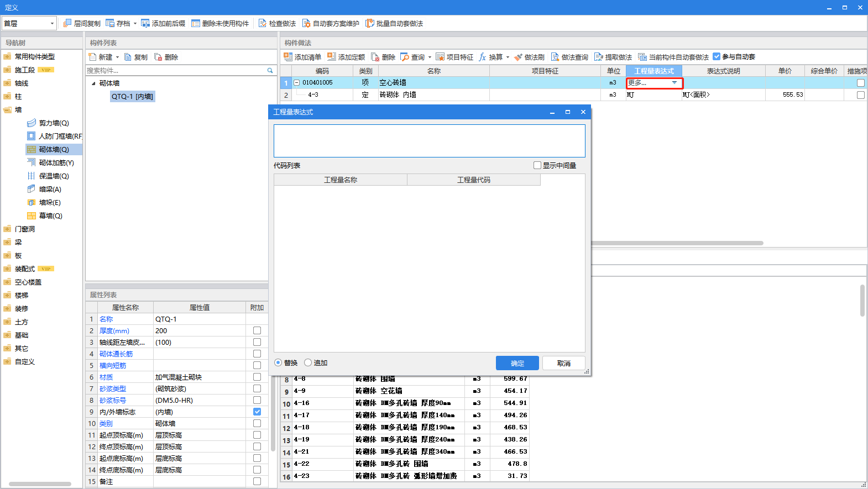
Task: Click 当前构件自动套做法 icon
Action: pos(642,57)
